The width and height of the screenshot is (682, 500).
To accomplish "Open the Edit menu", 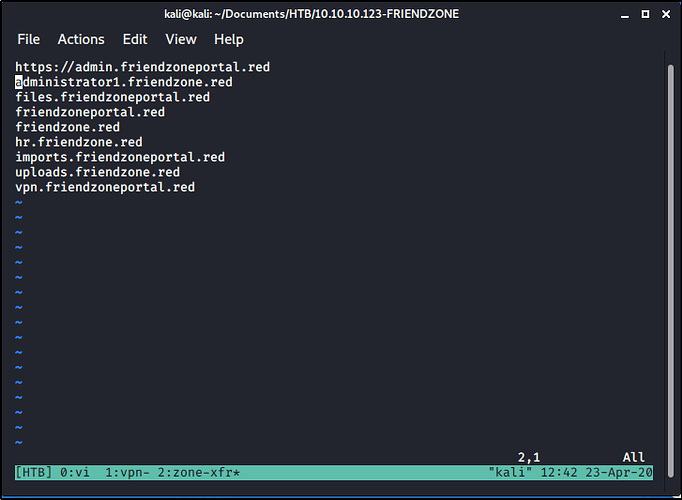I will tap(135, 39).
